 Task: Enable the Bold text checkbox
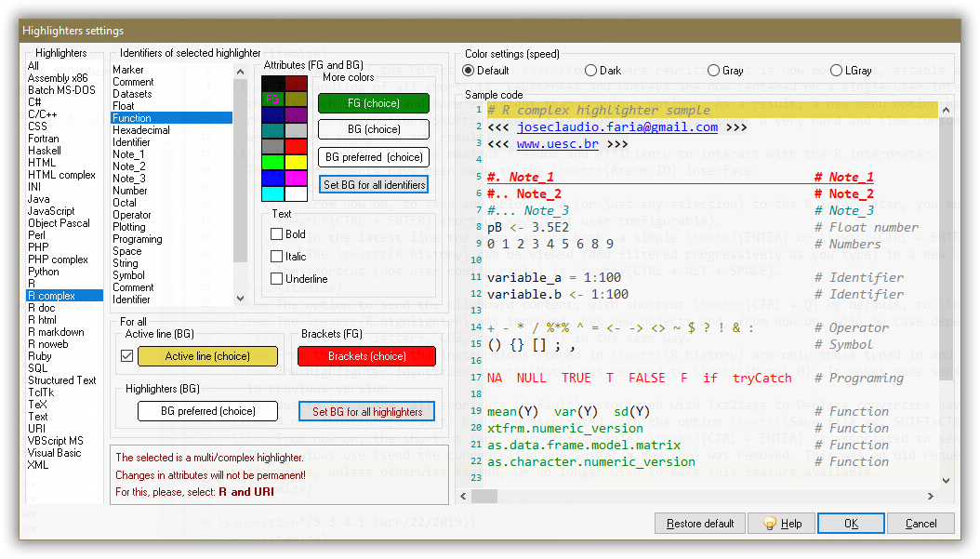[x=277, y=234]
